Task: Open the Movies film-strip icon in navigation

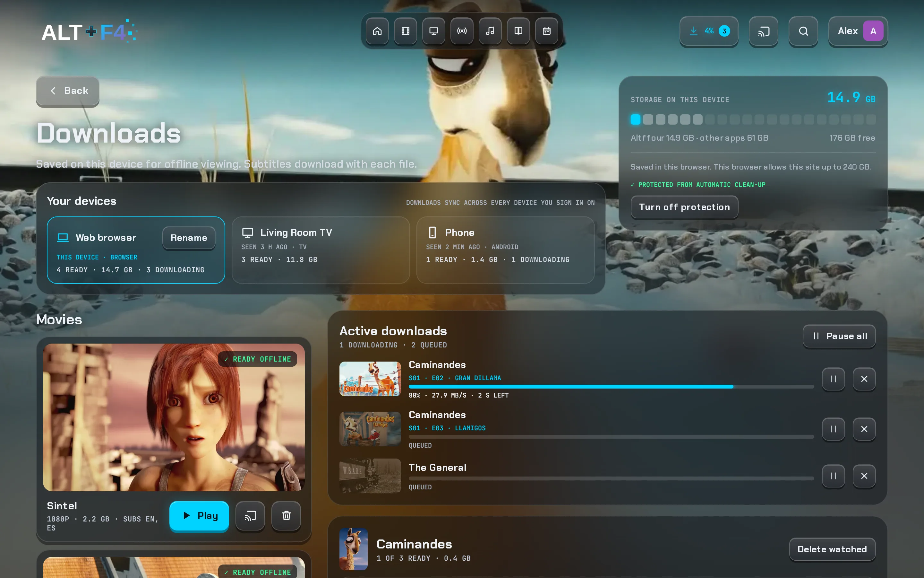Action: [x=406, y=31]
